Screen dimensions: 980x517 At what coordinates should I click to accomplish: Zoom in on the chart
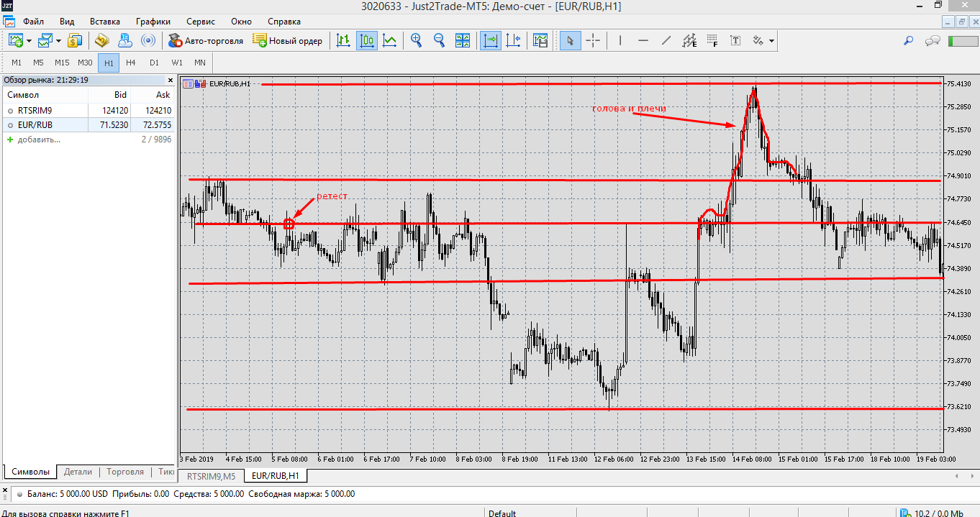(x=417, y=40)
